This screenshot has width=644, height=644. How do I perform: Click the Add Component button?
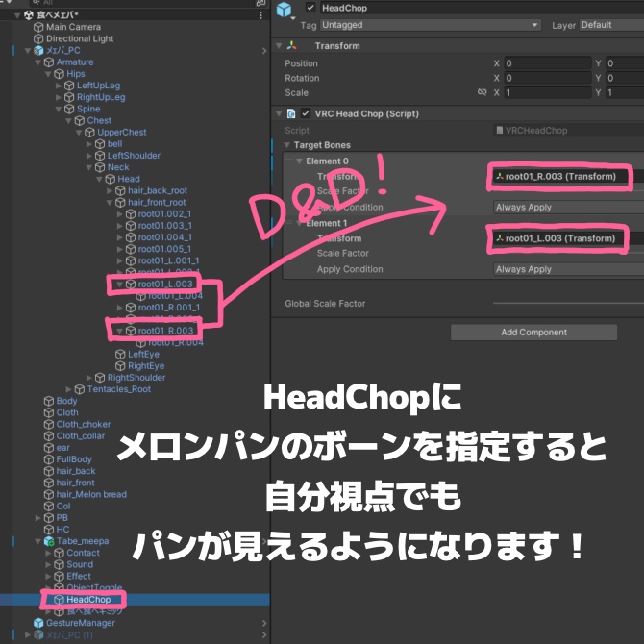(x=533, y=333)
